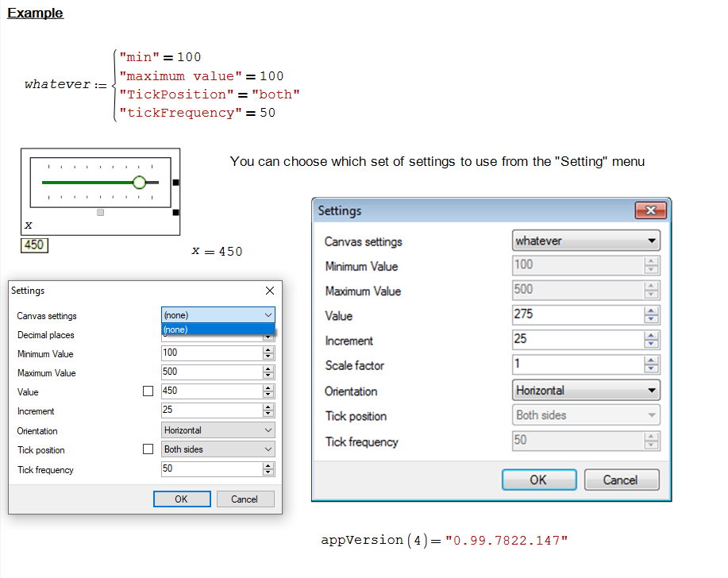Viewport: 728px width, 578px height.
Task: Click Cancel in the small Settings dialog
Action: click(245, 499)
